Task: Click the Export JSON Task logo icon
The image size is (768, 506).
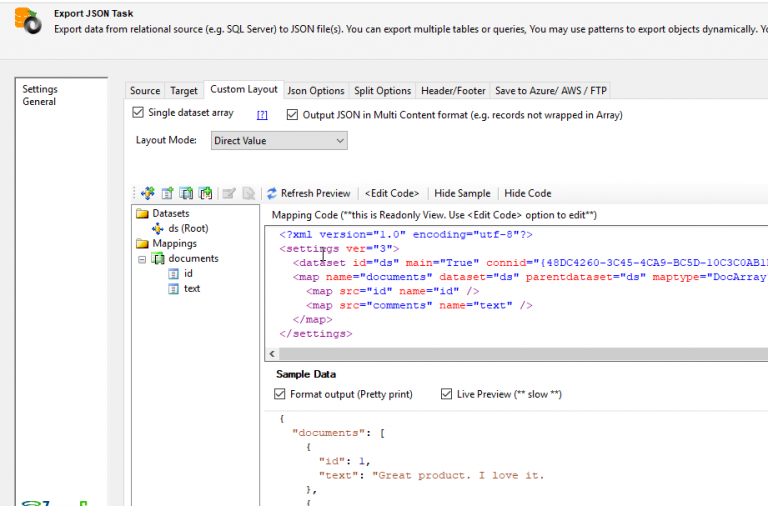Action: coord(27,19)
